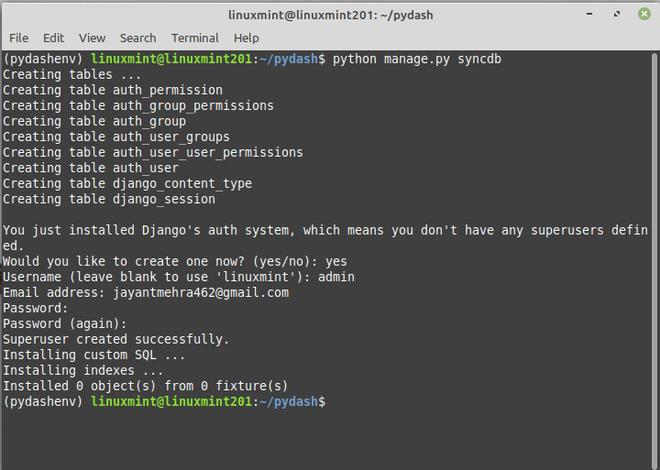660x470 pixels.
Task: Click the window title 'linuxmint@linuxmint201: ~/pydash'
Action: [330, 14]
